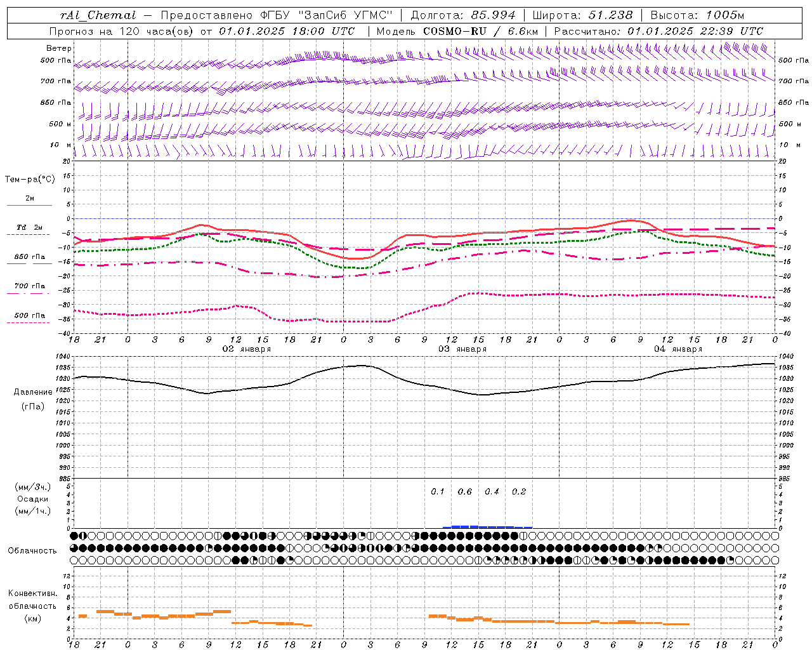The width and height of the screenshot is (812, 650).
Task: Select the (мм/1ч.) precipitation unit label
Action: point(33,511)
